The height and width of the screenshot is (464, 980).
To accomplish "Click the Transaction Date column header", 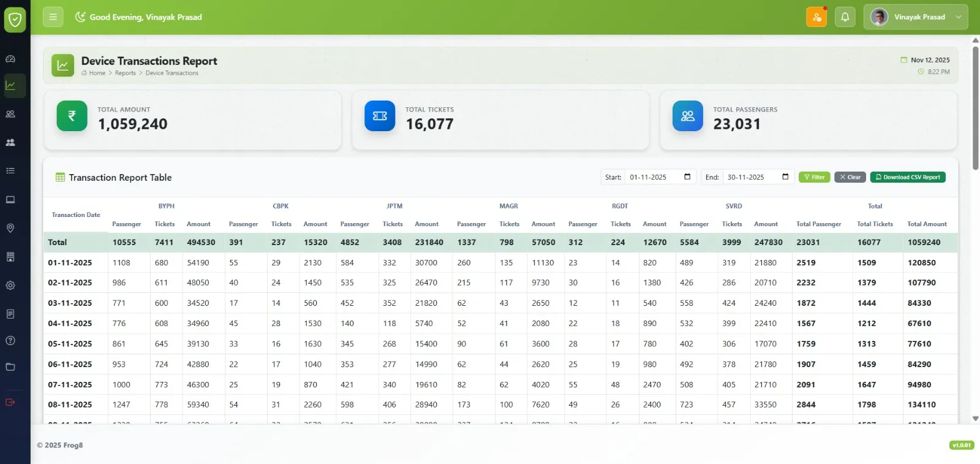I will click(x=76, y=215).
